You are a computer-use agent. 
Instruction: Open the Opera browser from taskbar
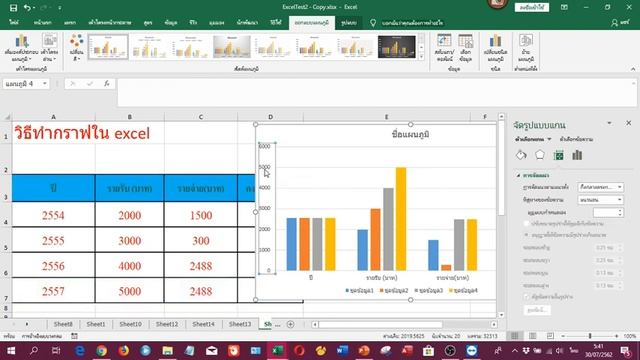tap(299, 351)
